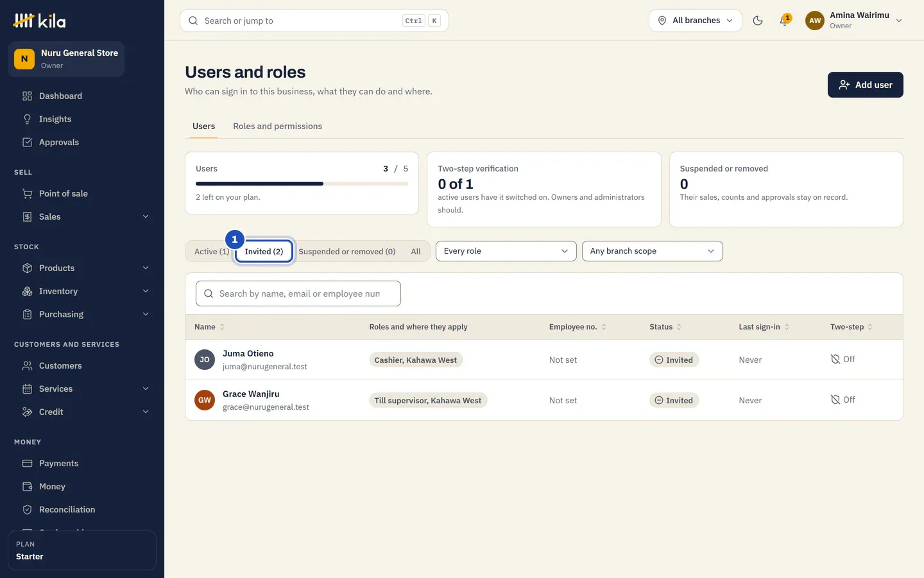Select the Active (1) filter tab

[211, 251]
